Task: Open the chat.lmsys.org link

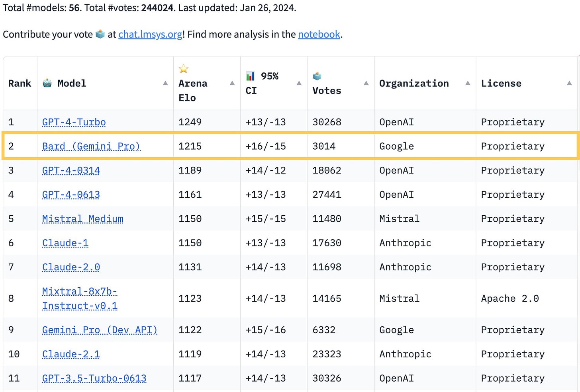Action: (x=150, y=35)
